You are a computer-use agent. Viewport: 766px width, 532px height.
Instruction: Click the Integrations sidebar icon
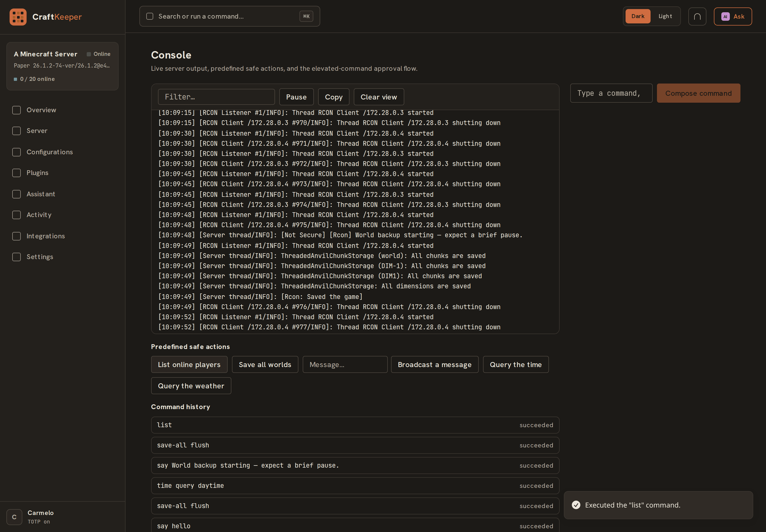(x=16, y=236)
